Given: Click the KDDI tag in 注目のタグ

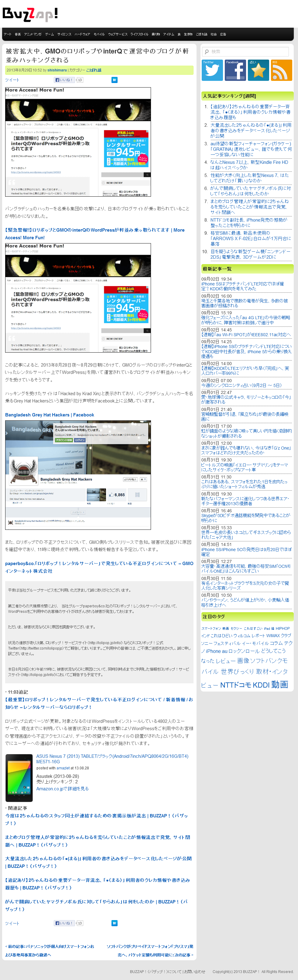Looking at the screenshot, I should [261, 685].
